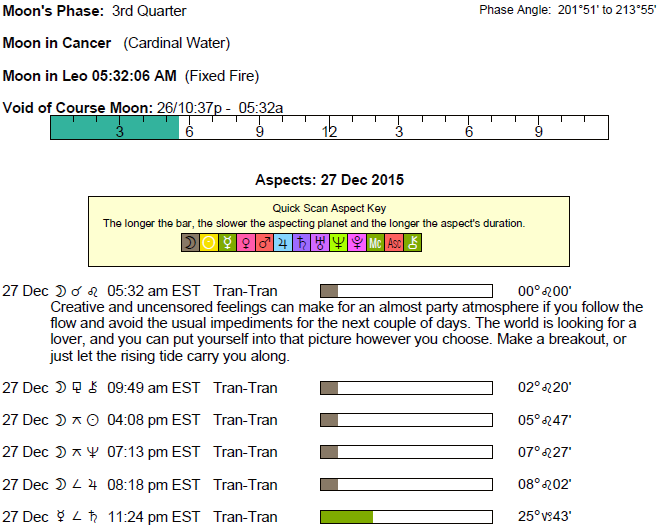
Task: Click the teal void-of-course segment on timeline
Action: [114, 127]
